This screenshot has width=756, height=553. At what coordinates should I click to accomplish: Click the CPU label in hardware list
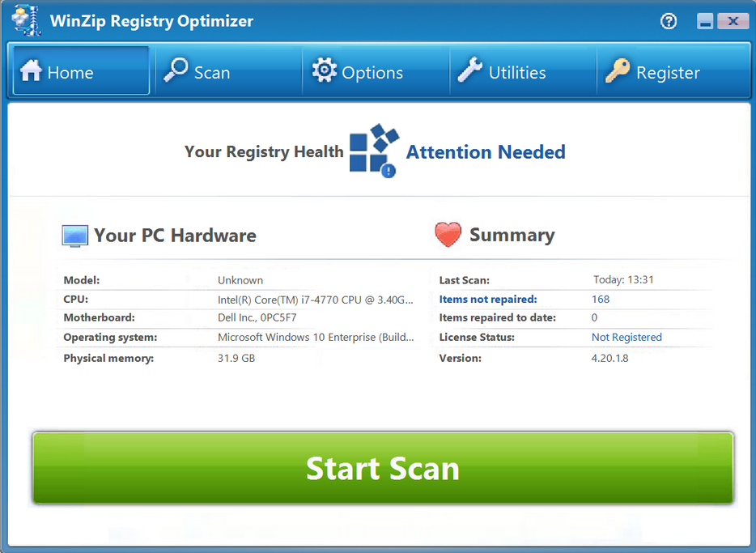[76, 299]
